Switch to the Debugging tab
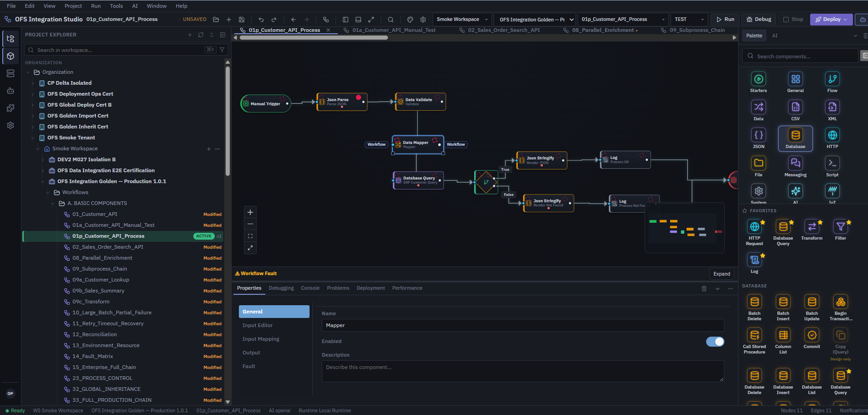 (281, 288)
